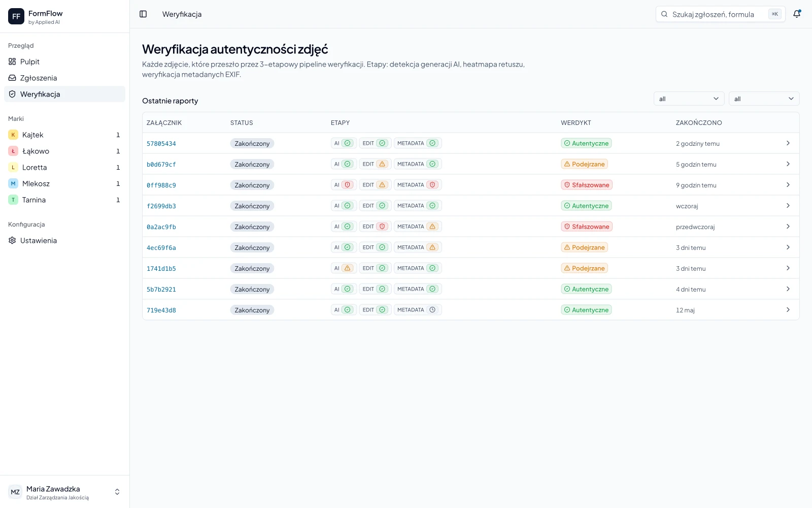Viewport: 812px width, 508px height.
Task: Open row b0d679cf details chevron
Action: (x=788, y=164)
